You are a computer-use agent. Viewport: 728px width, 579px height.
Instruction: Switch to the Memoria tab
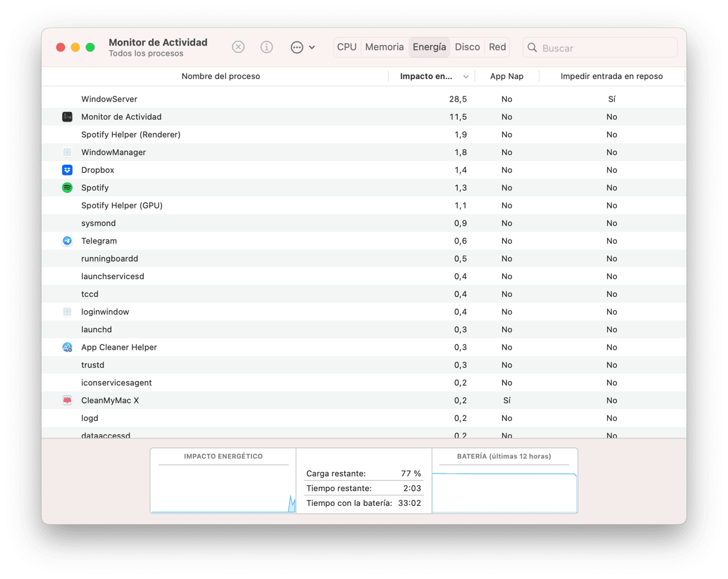pos(384,47)
